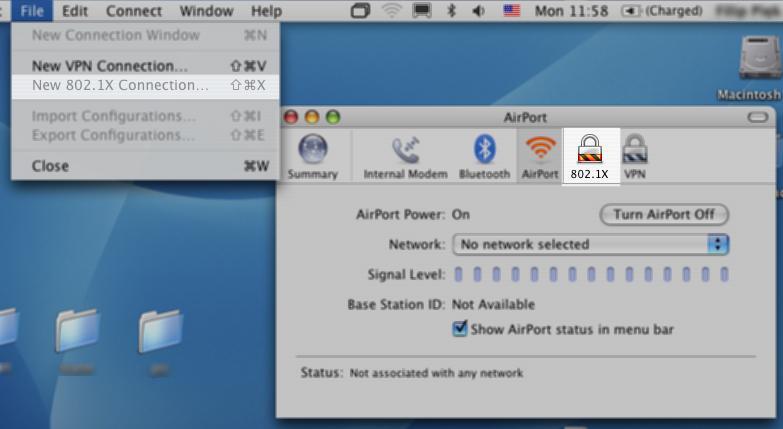Image resolution: width=783 pixels, height=429 pixels.
Task: Open the Help menu
Action: pos(266,10)
